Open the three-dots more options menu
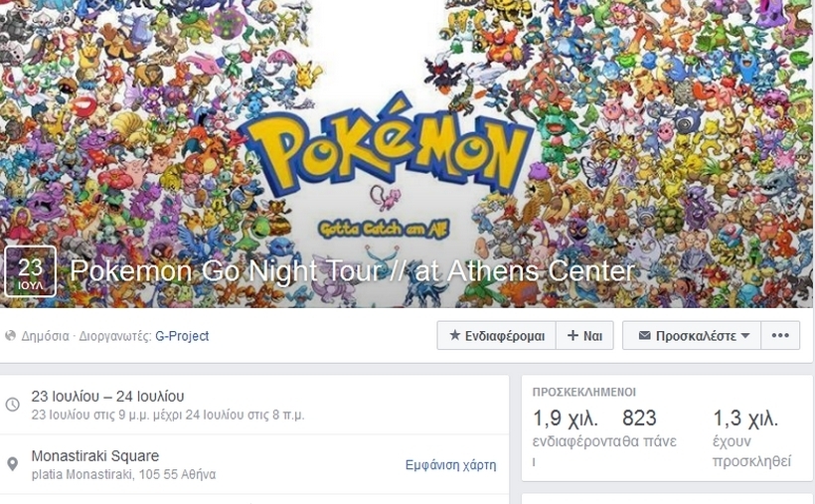Image resolution: width=815 pixels, height=504 pixels. (780, 335)
